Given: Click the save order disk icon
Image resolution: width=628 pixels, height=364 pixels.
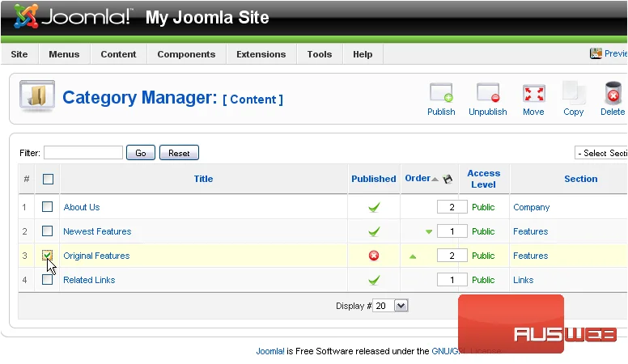Looking at the screenshot, I should [x=448, y=179].
